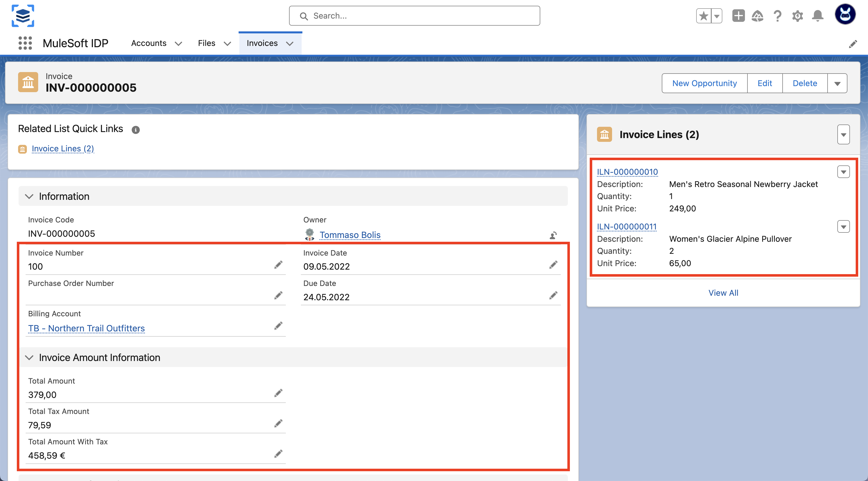Open the Invoices tab
868x481 pixels.
click(x=262, y=43)
